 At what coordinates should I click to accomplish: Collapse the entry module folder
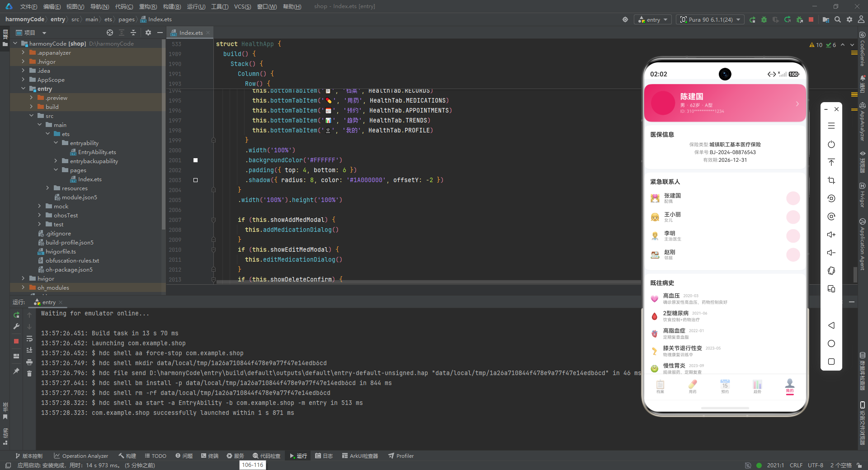pyautogui.click(x=23, y=89)
